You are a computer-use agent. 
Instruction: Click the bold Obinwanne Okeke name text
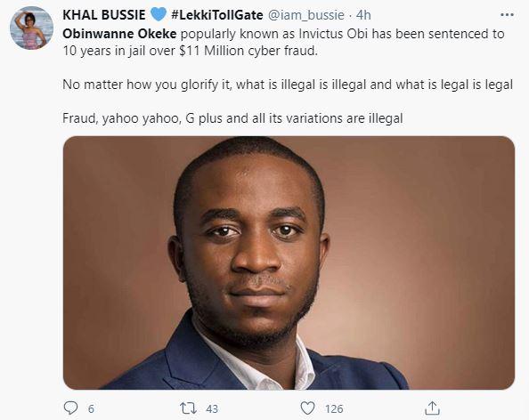click(119, 34)
